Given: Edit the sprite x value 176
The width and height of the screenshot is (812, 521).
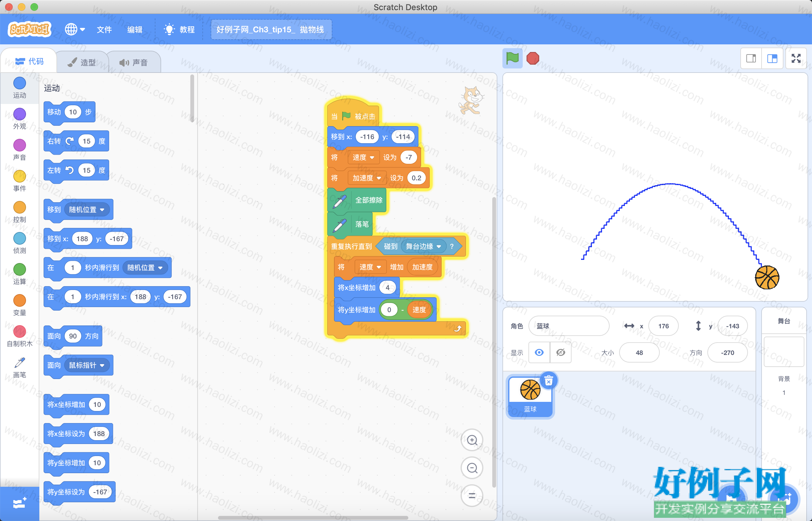Looking at the screenshot, I should [663, 326].
